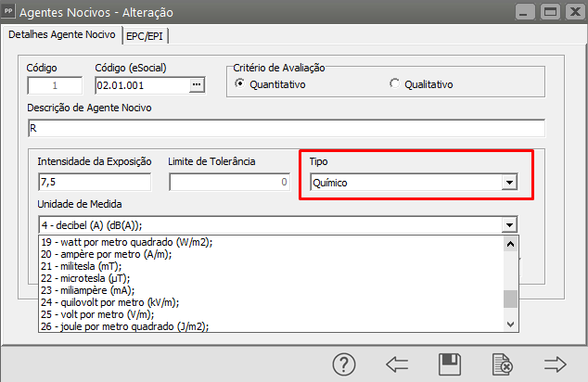Switch to the EPC/EPI tab
Viewport: 588px width, 382px height.
pyautogui.click(x=147, y=35)
